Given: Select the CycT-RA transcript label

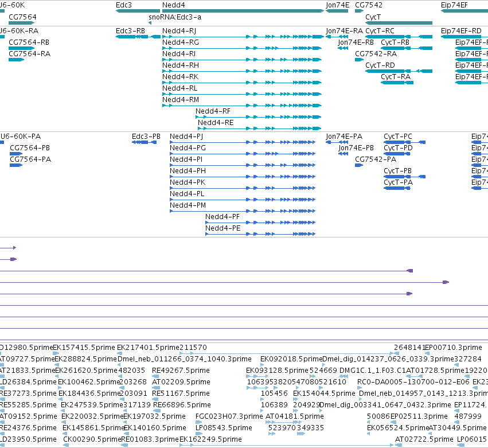Looking at the screenshot, I should pos(396,77).
